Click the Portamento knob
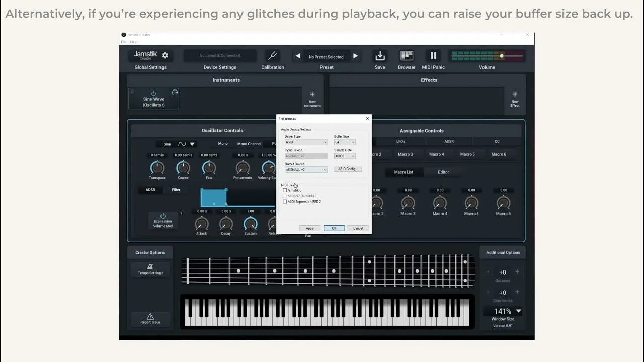Viewport: 644px width, 362px height. pos(243,167)
